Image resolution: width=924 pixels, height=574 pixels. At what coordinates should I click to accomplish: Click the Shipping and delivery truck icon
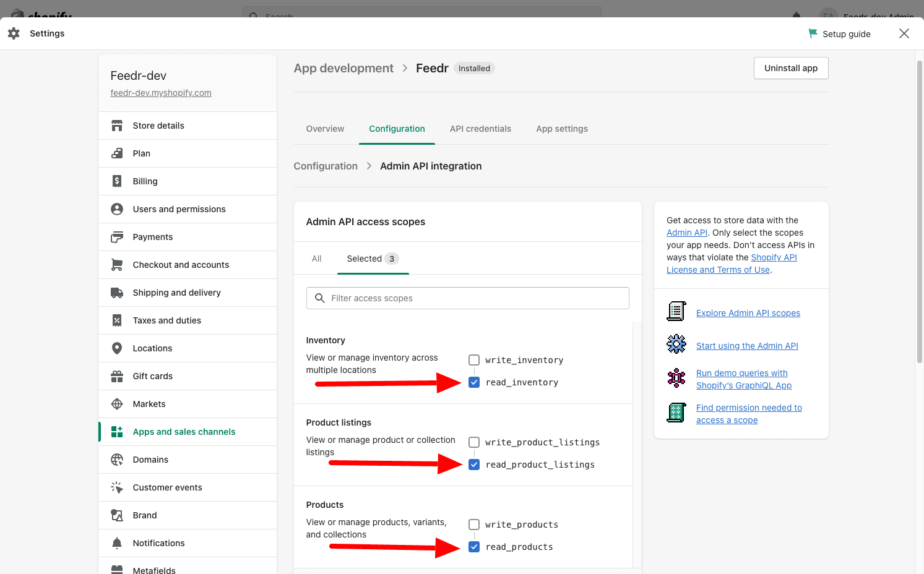[116, 293]
